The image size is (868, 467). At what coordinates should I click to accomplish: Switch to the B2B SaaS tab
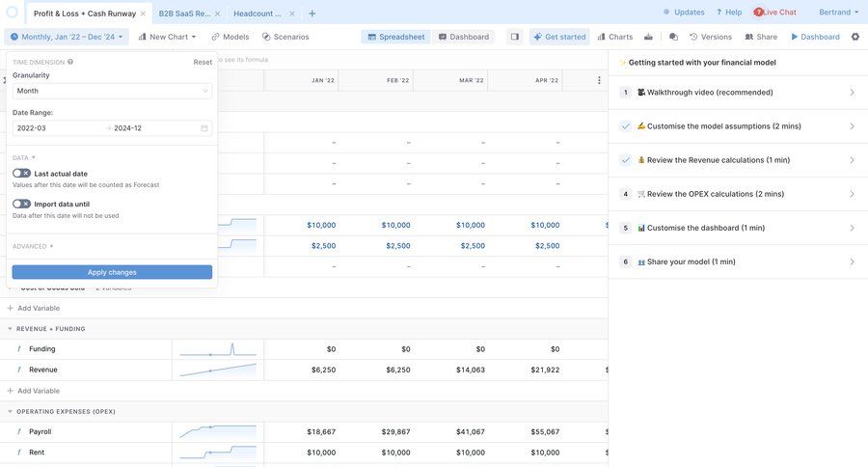(x=184, y=14)
